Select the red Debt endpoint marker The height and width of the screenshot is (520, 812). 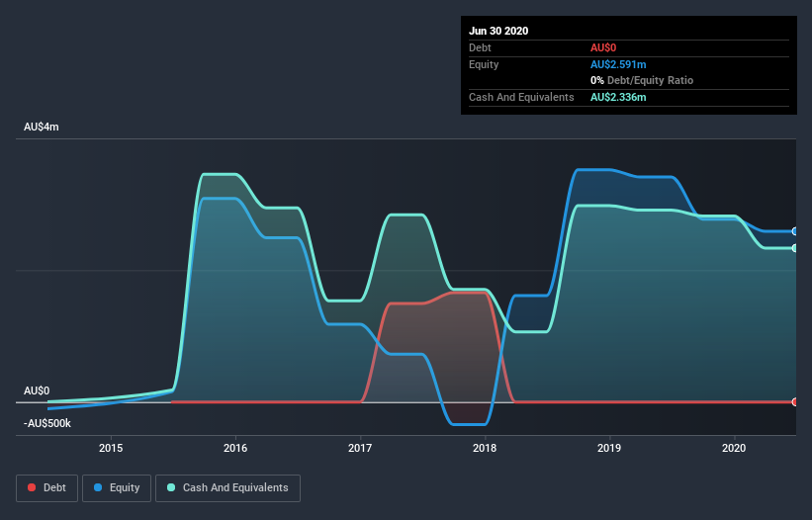click(x=795, y=402)
